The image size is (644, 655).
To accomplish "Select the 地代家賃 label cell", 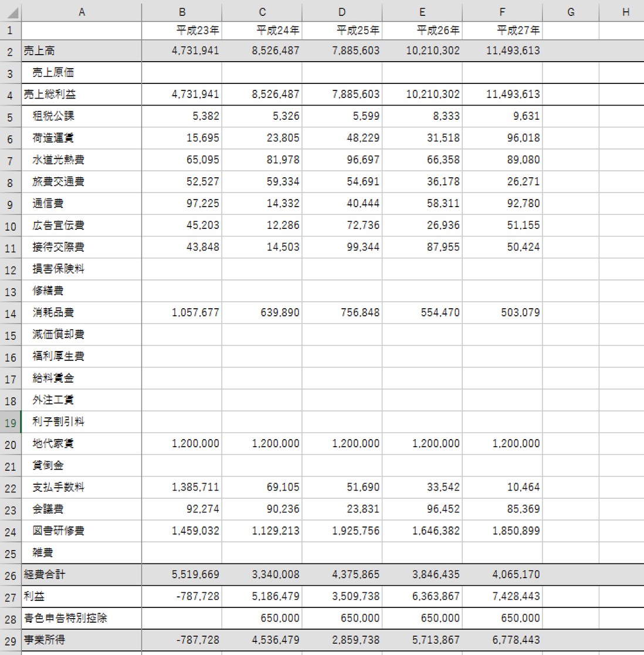I will [82, 444].
